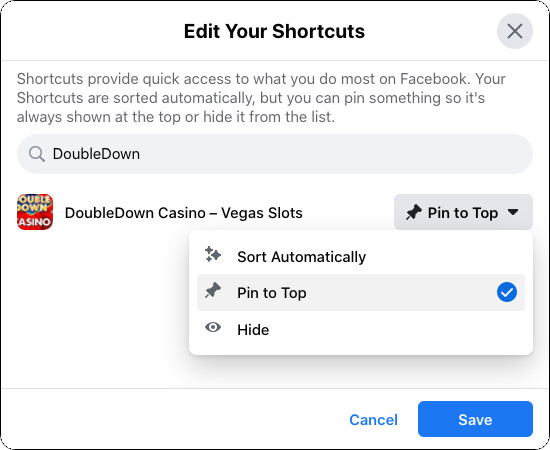Collapse the dropdown using the caret arrow
The height and width of the screenshot is (450, 550).
(513, 212)
